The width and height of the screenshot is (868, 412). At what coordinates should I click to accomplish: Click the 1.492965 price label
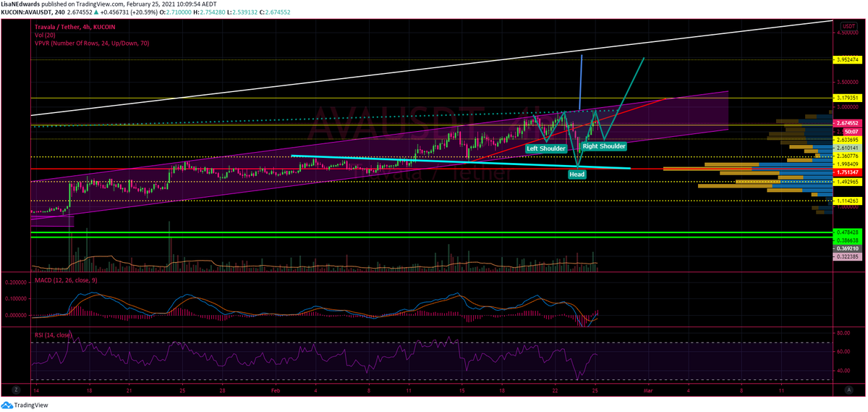click(x=846, y=182)
